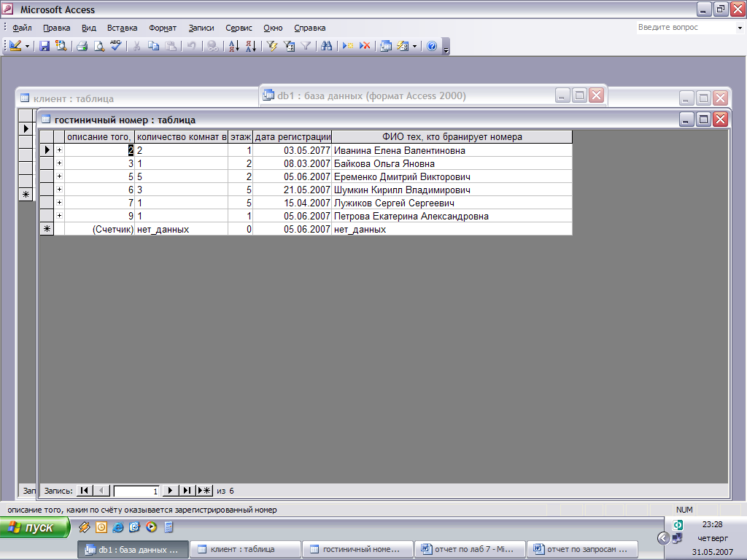
Task: Sort records descending
Action: point(251,46)
